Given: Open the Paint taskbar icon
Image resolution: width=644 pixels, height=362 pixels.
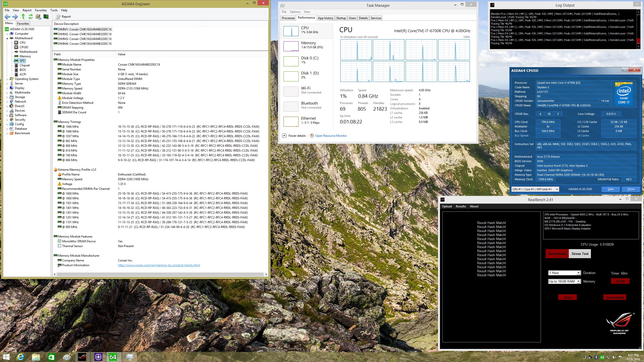Looking at the screenshot, I should pos(67,357).
